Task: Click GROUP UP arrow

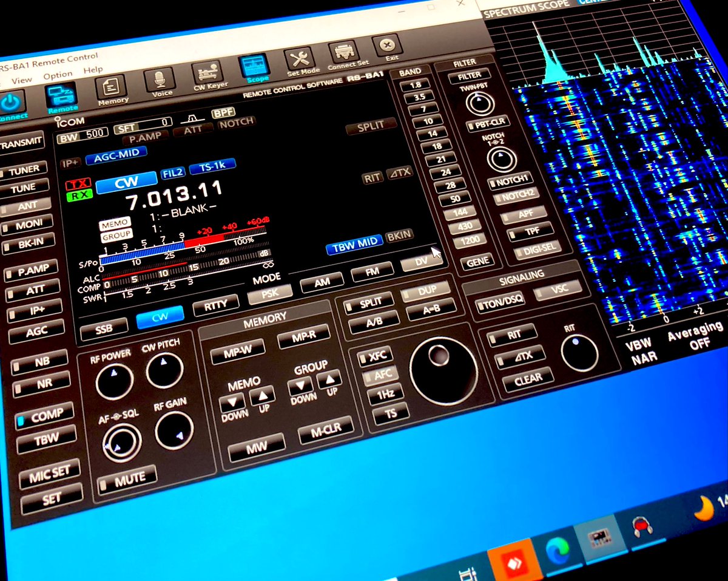Action: click(x=329, y=379)
